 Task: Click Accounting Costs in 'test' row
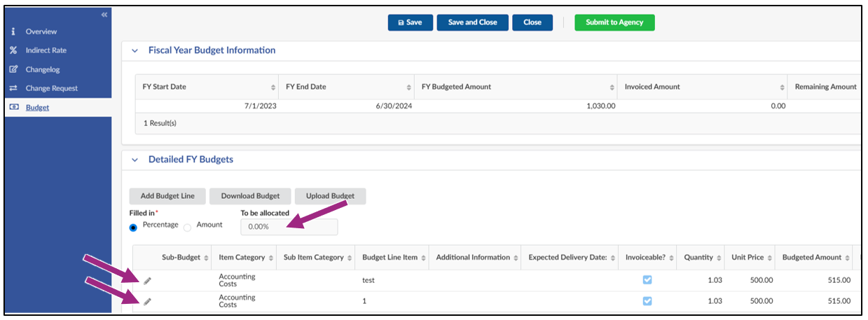tap(237, 280)
